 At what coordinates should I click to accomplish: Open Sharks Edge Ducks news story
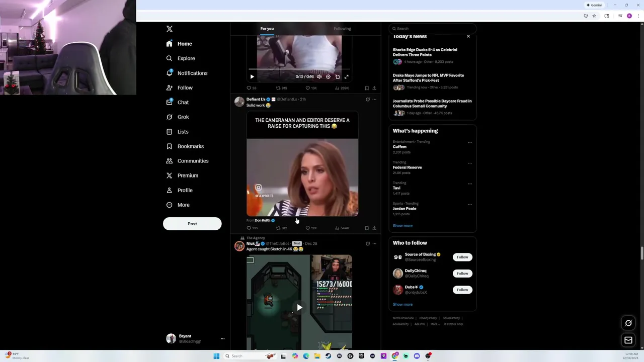pos(425,52)
